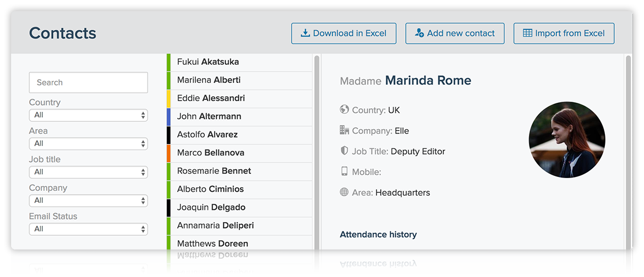Click the Add new contact button
This screenshot has width=644, height=277.
[455, 33]
